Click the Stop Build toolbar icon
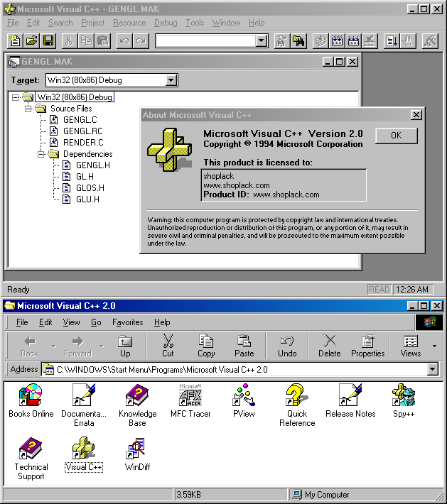The image size is (447, 504). pyautogui.click(x=370, y=41)
